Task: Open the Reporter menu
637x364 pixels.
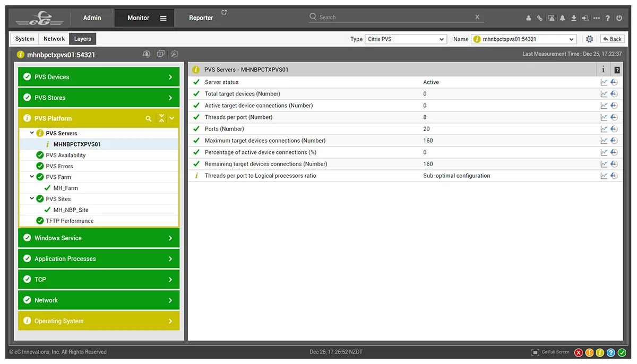Action: tap(201, 18)
